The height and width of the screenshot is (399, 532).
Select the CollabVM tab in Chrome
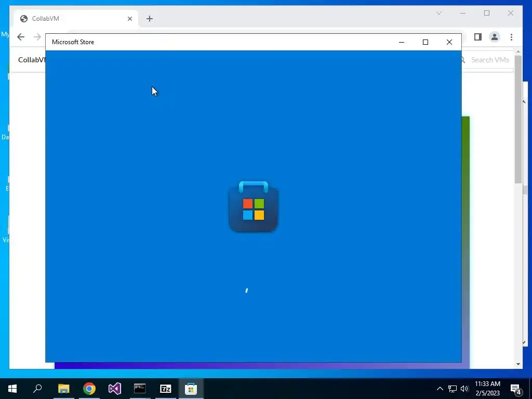coord(76,19)
